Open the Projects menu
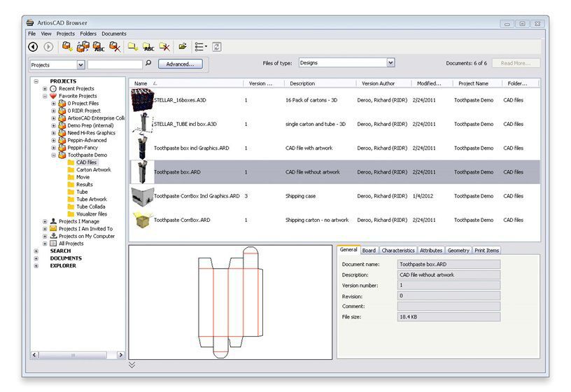 coord(66,34)
